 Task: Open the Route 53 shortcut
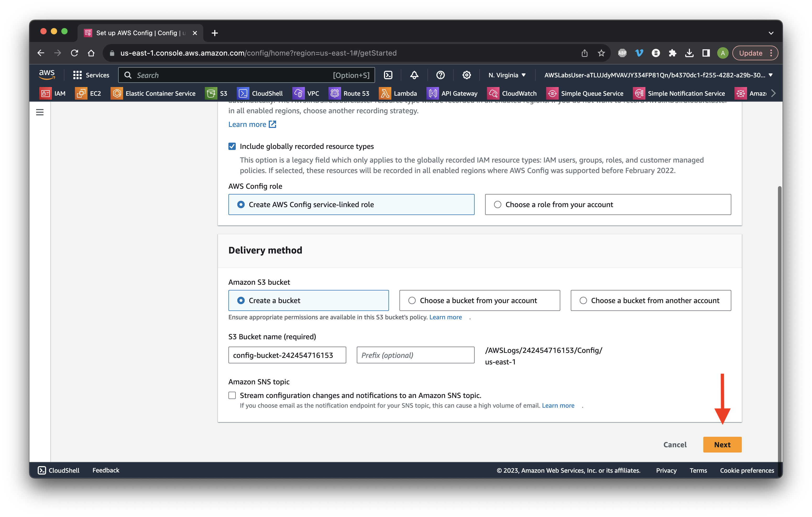tap(349, 94)
